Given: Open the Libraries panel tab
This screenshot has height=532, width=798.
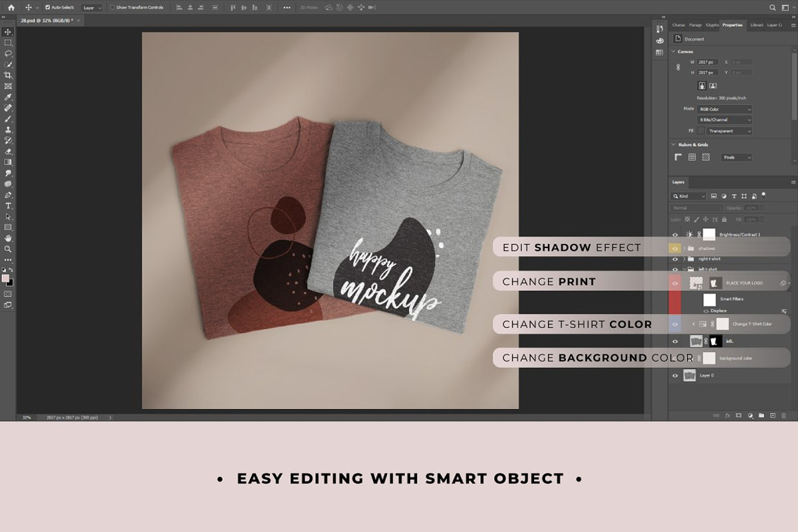Looking at the screenshot, I should 756,25.
